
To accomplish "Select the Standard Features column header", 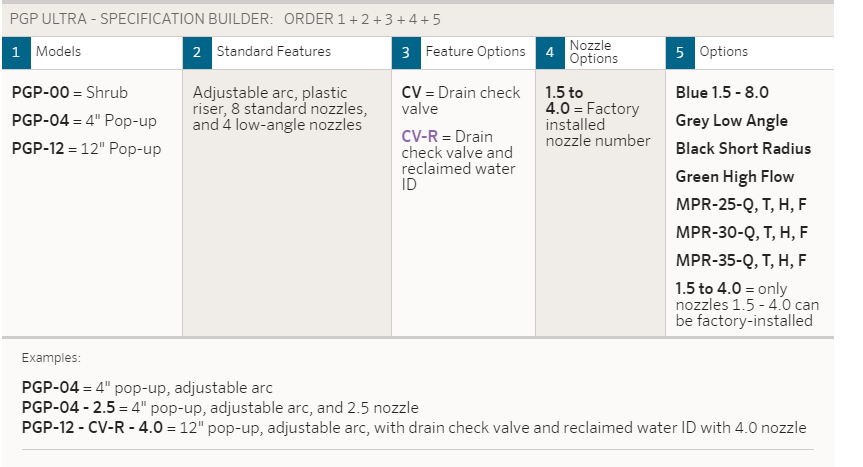I will coord(274,51).
